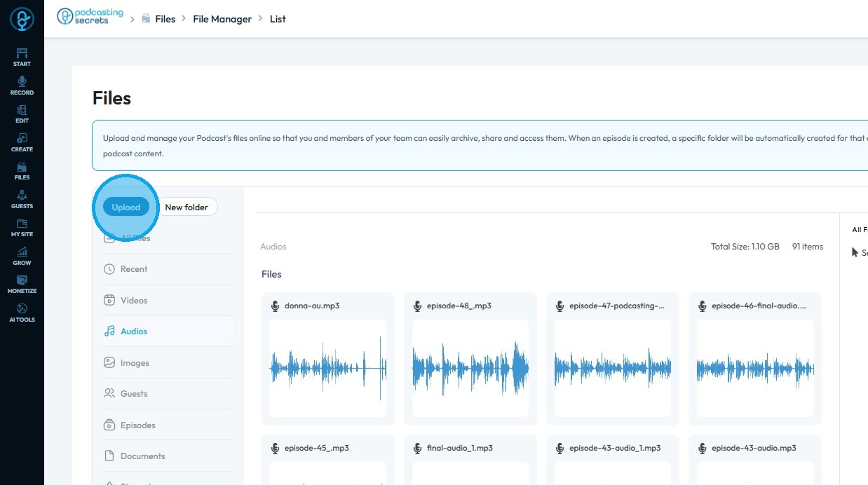Image resolution: width=868 pixels, height=485 pixels.
Task: Click microphone icon on donna-au.mp3
Action: 275,306
